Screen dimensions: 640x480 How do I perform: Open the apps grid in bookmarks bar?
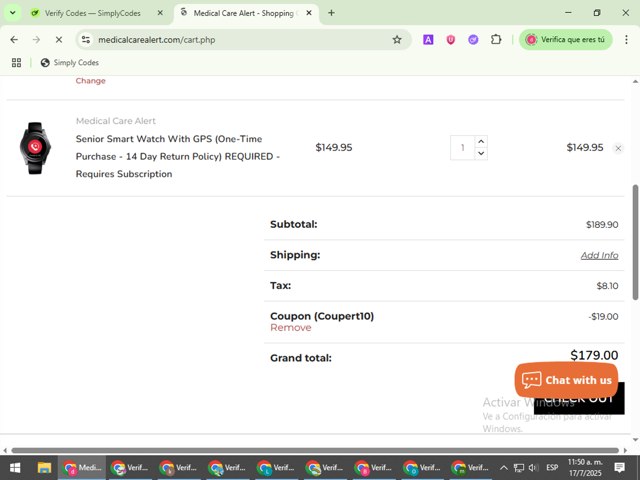coord(16,62)
